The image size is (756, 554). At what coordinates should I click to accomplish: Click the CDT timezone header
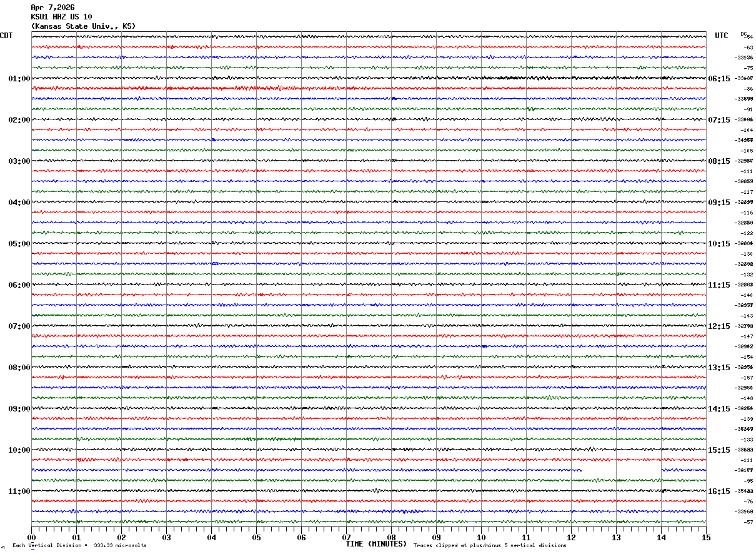(6, 36)
